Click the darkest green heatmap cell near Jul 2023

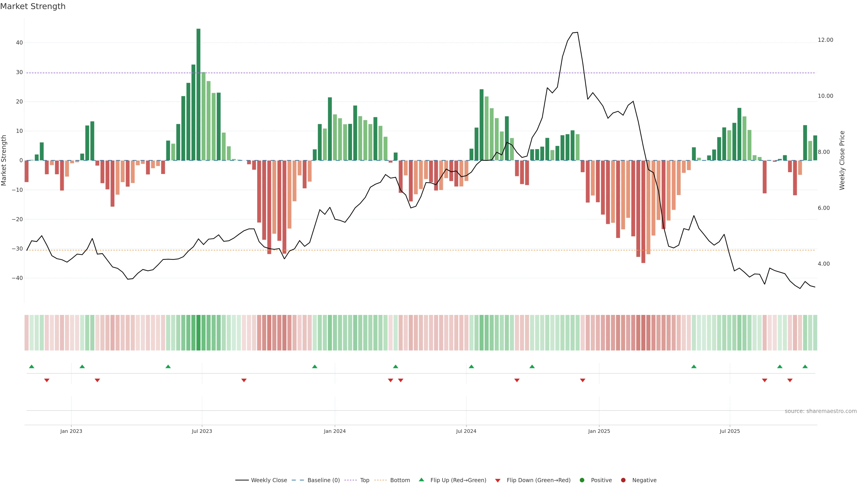198,333
